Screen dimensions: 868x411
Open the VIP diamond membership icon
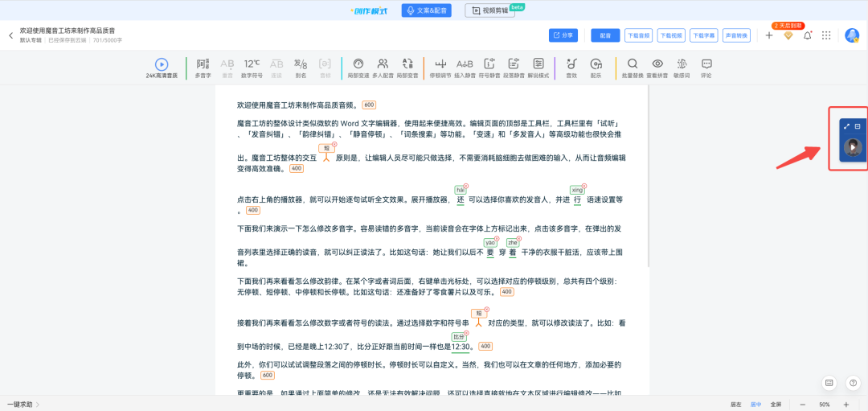(788, 35)
